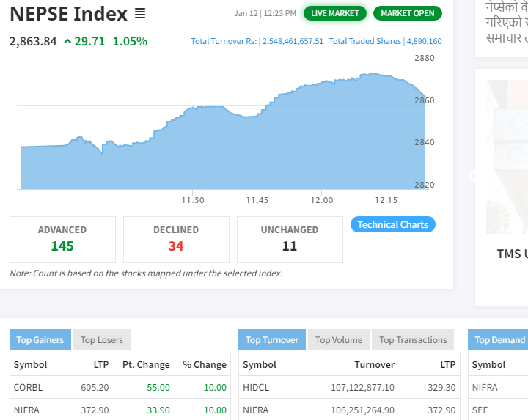The image size is (528, 420).
Task: Click the green up-arrow change indicator
Action: tap(67, 41)
